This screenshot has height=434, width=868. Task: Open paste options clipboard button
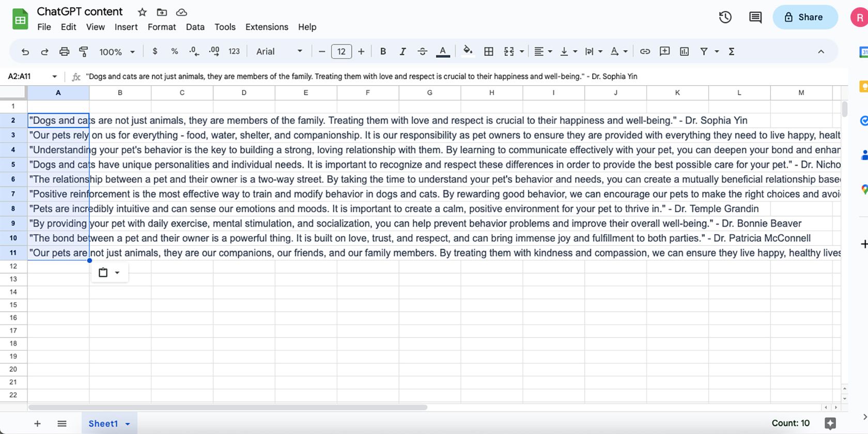click(x=109, y=272)
